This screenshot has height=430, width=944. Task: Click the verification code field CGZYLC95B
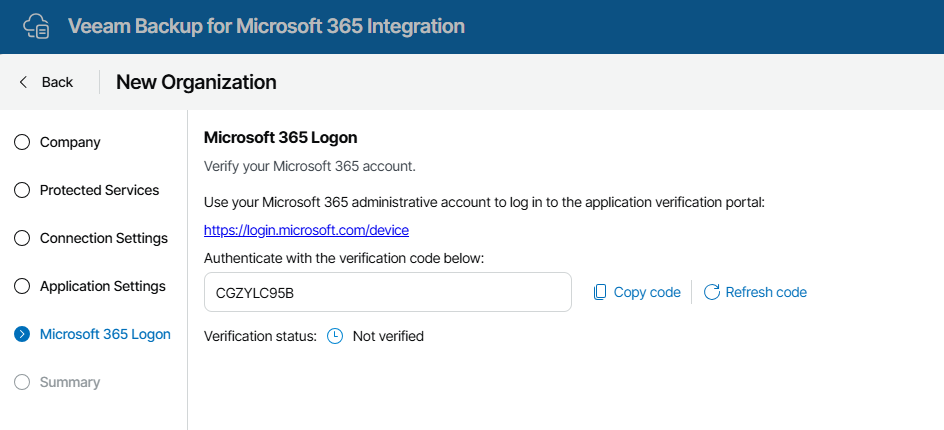(388, 292)
